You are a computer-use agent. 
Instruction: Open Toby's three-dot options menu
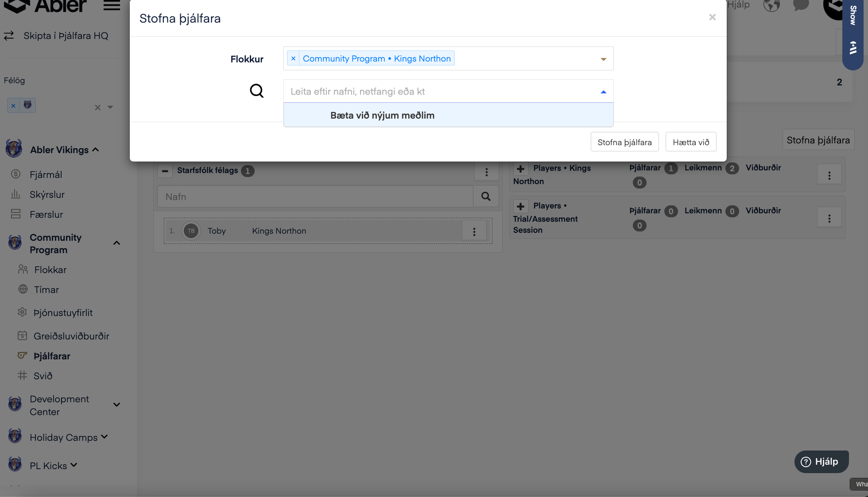click(474, 231)
